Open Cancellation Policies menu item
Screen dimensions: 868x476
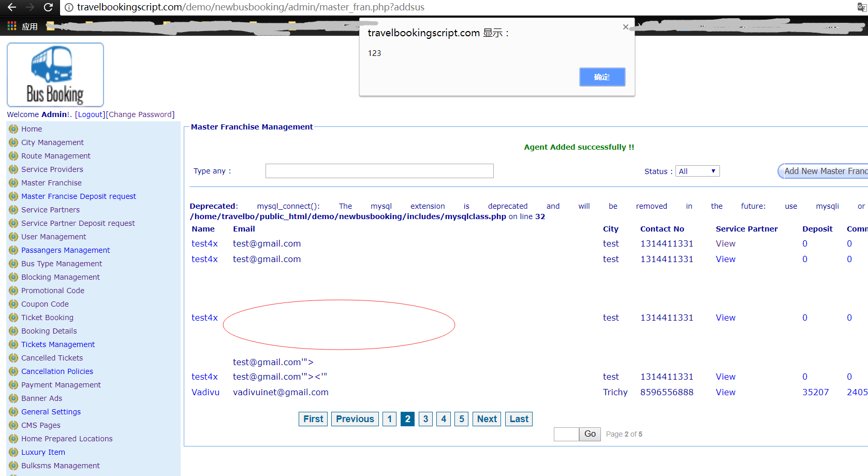pos(57,371)
